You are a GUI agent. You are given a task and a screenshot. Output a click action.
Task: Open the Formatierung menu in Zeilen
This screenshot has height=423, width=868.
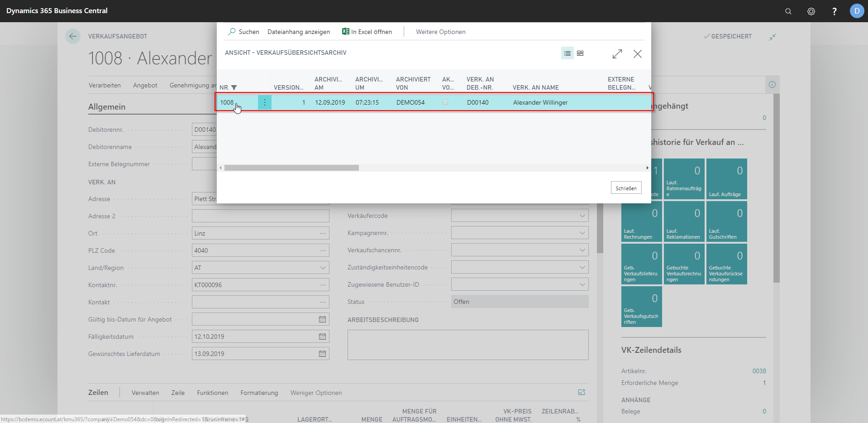(x=259, y=393)
